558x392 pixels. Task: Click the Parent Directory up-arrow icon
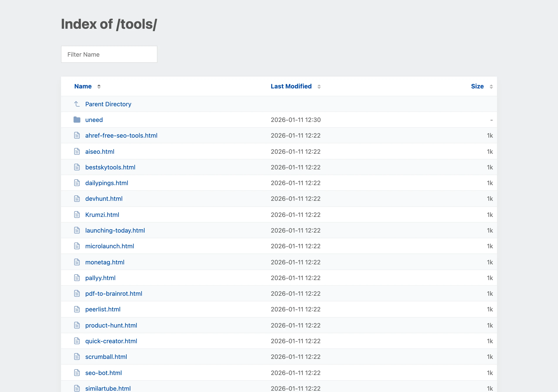[77, 104]
